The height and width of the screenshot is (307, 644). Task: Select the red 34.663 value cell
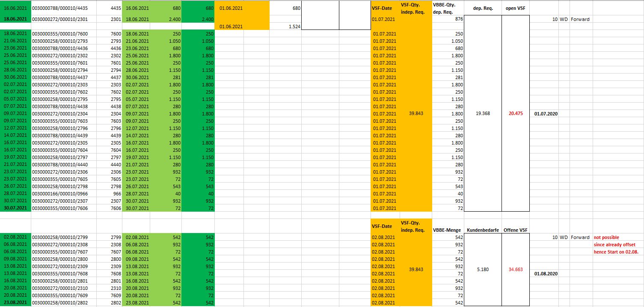(x=516, y=269)
